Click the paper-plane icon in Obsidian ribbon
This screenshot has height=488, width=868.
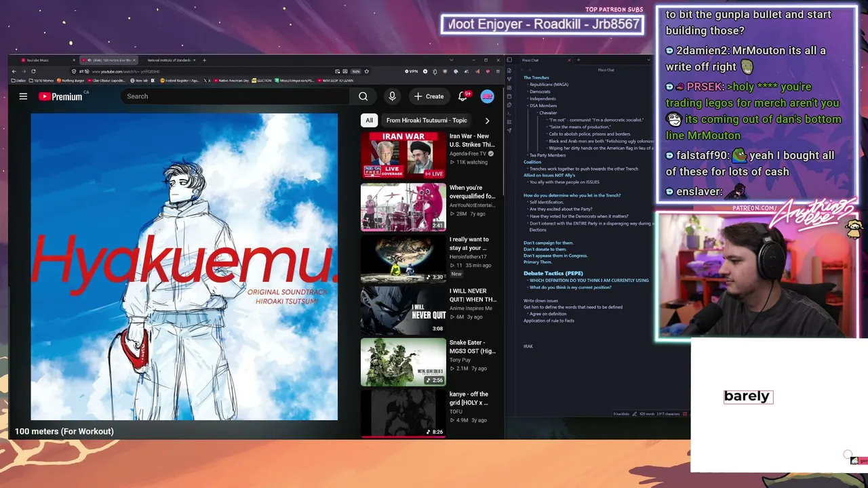[x=509, y=130]
